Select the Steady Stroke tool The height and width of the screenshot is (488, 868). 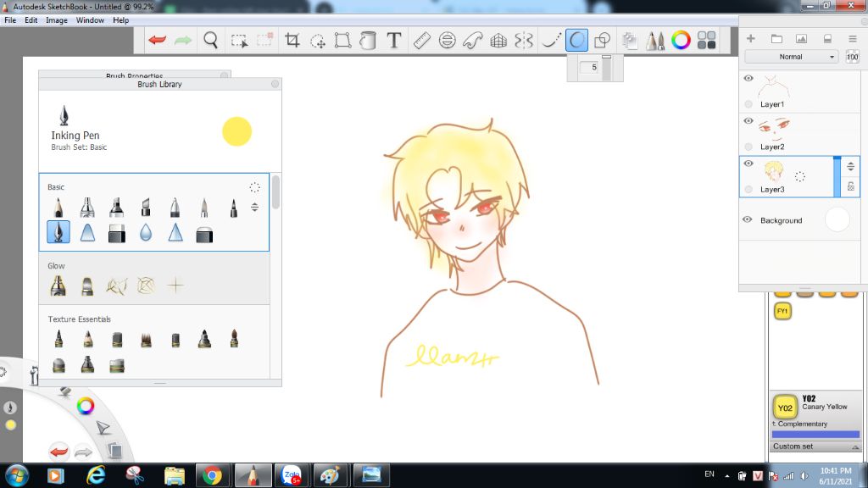click(551, 40)
